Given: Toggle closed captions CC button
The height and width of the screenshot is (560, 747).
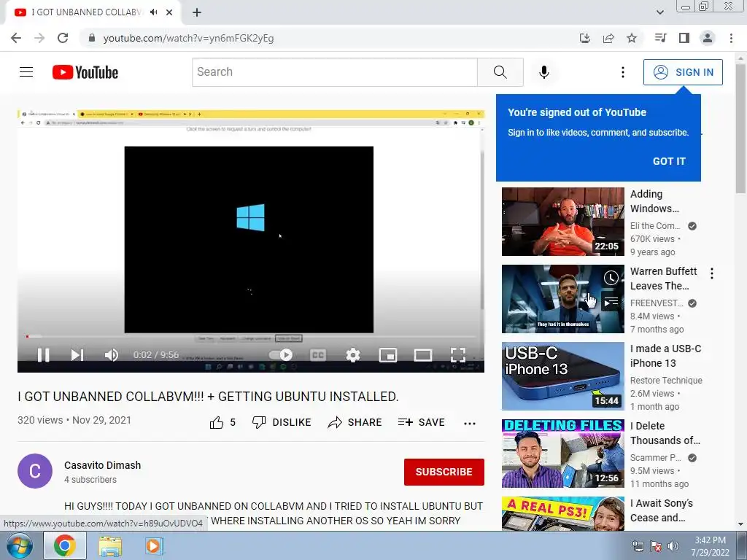Looking at the screenshot, I should (318, 355).
